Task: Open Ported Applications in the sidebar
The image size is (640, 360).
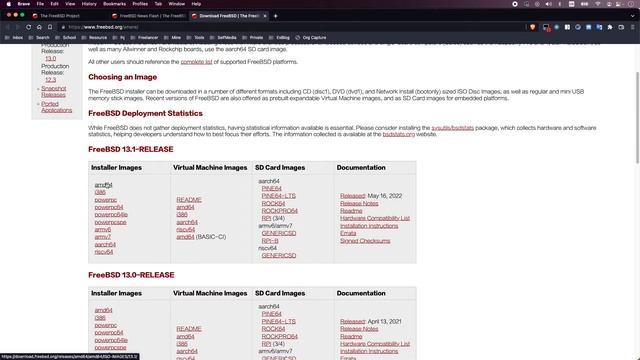Action: click(56, 107)
